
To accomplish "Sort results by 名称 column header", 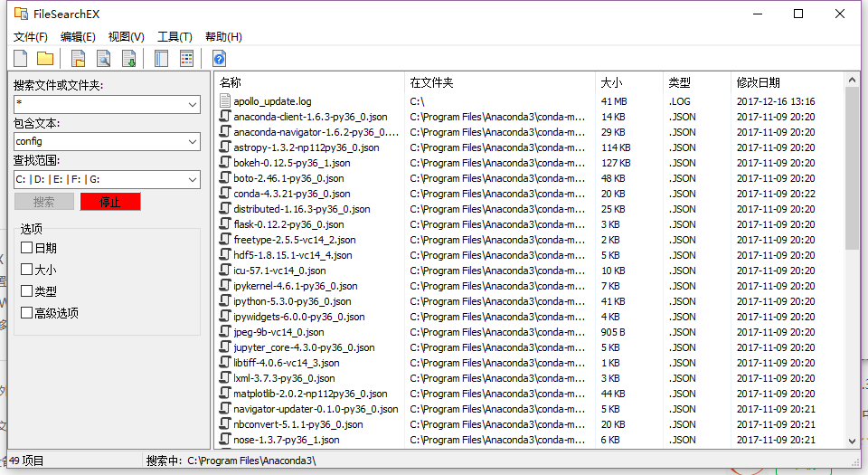I will pyautogui.click(x=309, y=82).
